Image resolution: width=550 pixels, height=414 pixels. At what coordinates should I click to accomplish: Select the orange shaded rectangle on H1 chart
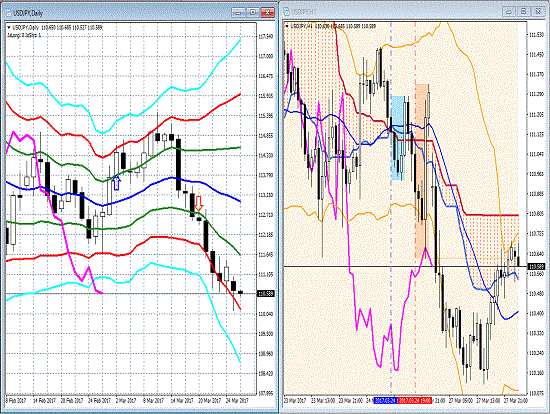(x=422, y=171)
